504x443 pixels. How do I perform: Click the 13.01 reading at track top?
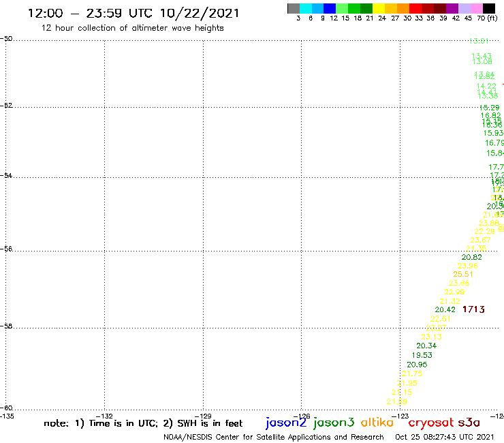479,41
